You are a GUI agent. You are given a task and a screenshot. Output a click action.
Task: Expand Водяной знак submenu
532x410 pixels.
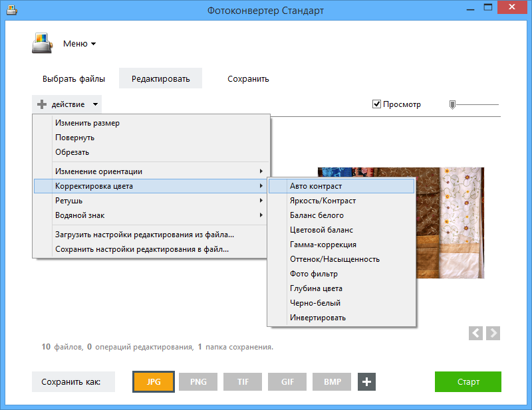[x=152, y=215]
